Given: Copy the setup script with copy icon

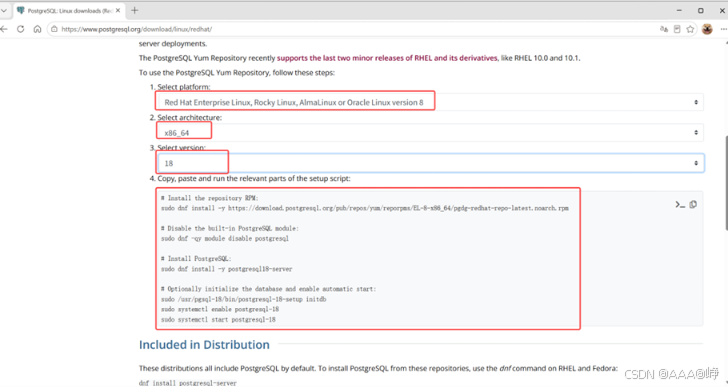Looking at the screenshot, I should point(693,205).
